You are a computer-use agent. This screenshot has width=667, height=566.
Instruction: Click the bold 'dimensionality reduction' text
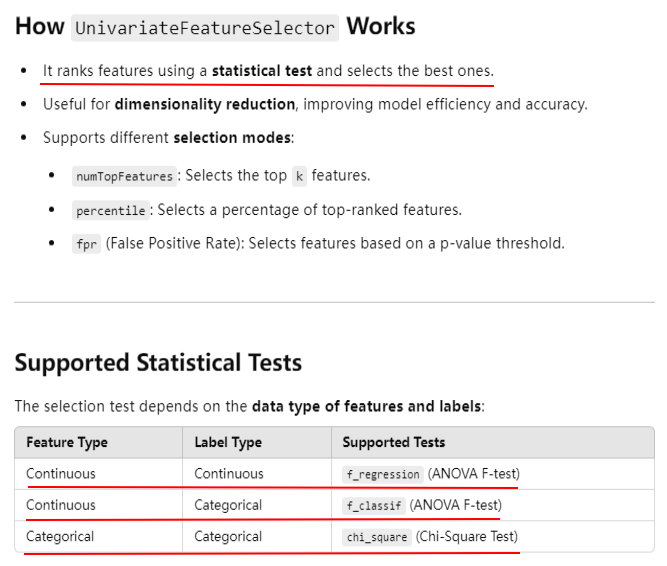[205, 104]
